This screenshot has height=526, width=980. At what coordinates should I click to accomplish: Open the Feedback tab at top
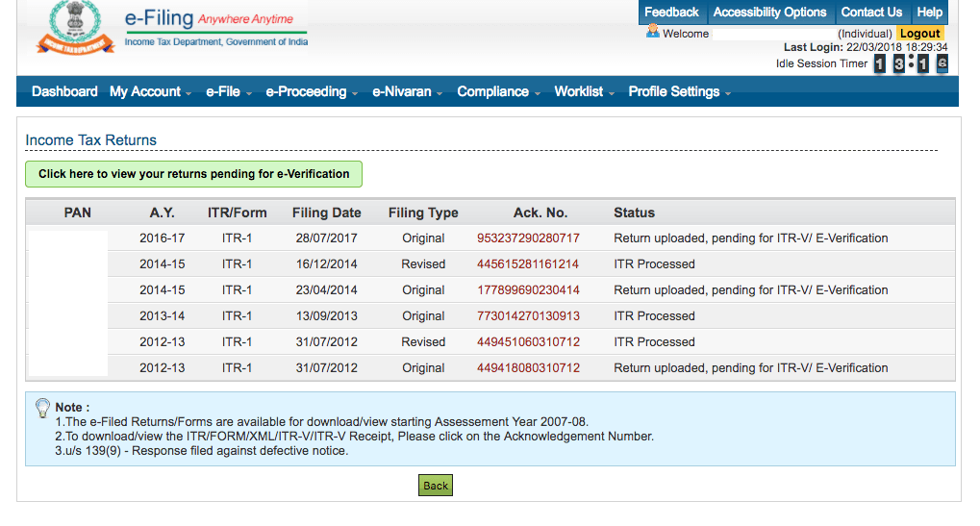pyautogui.click(x=671, y=12)
